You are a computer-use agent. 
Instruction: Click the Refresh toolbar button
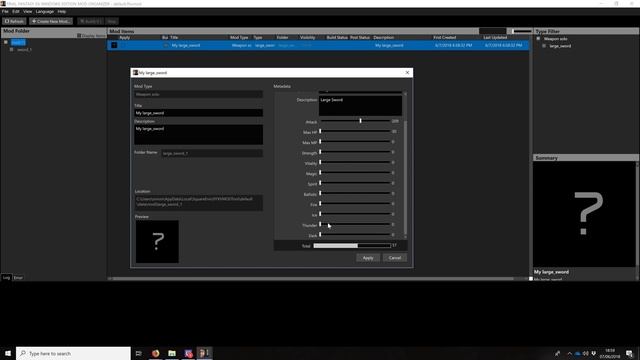coord(14,21)
